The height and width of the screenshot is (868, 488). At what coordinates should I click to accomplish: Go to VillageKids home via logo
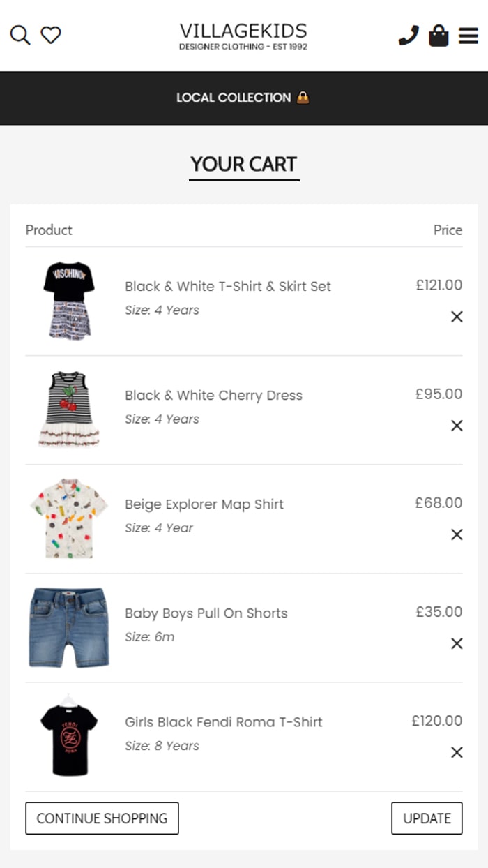243,36
